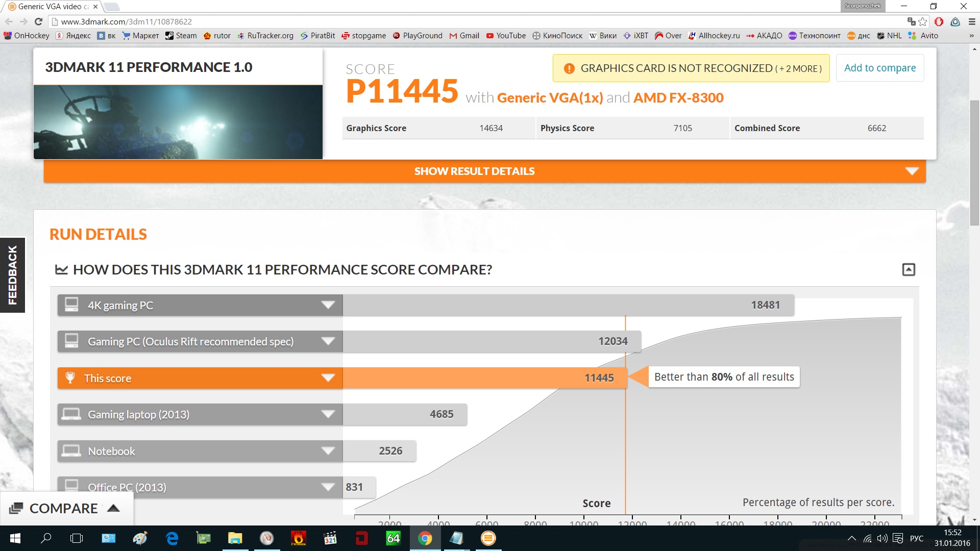Expand the Gaming laptop (2013) row
The width and height of the screenshot is (980, 551).
328,414
